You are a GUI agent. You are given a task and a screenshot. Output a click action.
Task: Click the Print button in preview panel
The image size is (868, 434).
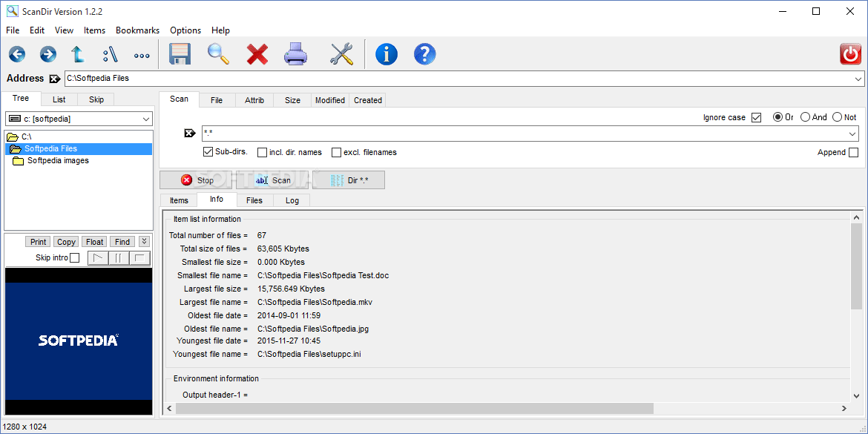pyautogui.click(x=38, y=242)
